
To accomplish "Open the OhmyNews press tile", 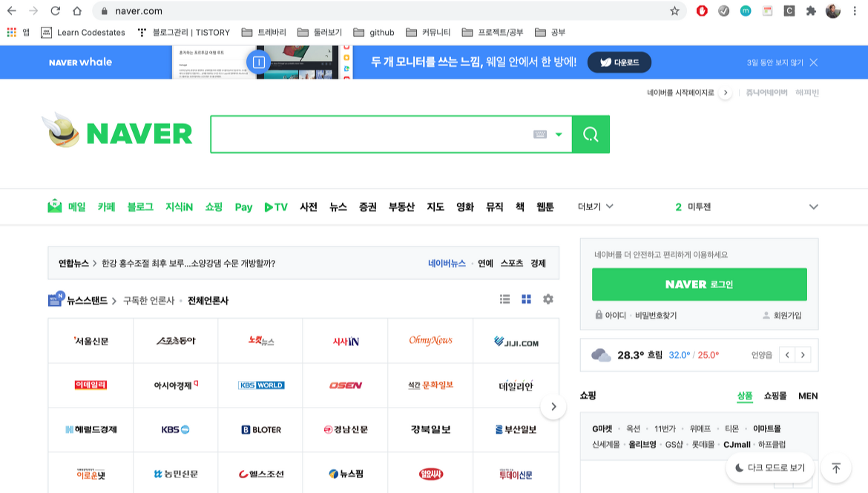I will [x=431, y=341].
